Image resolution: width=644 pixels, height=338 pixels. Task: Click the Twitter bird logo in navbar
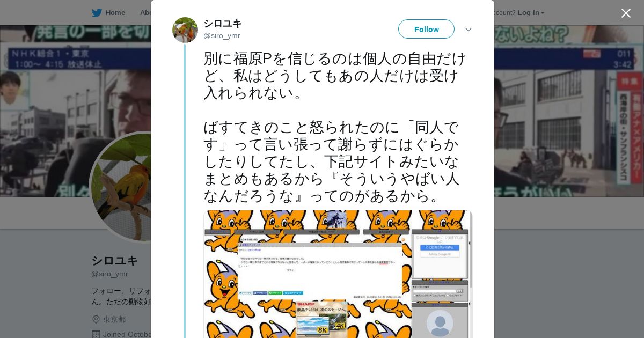coord(97,13)
